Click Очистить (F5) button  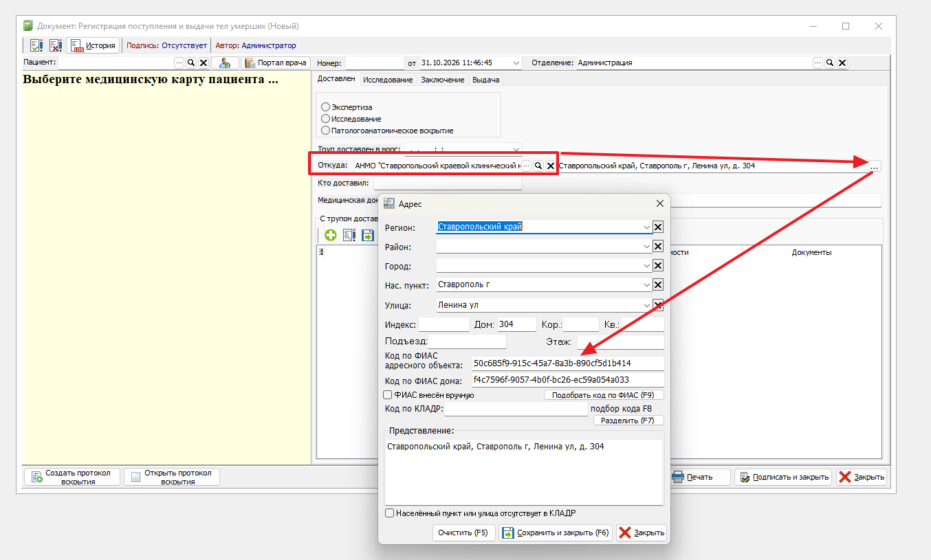click(x=463, y=533)
